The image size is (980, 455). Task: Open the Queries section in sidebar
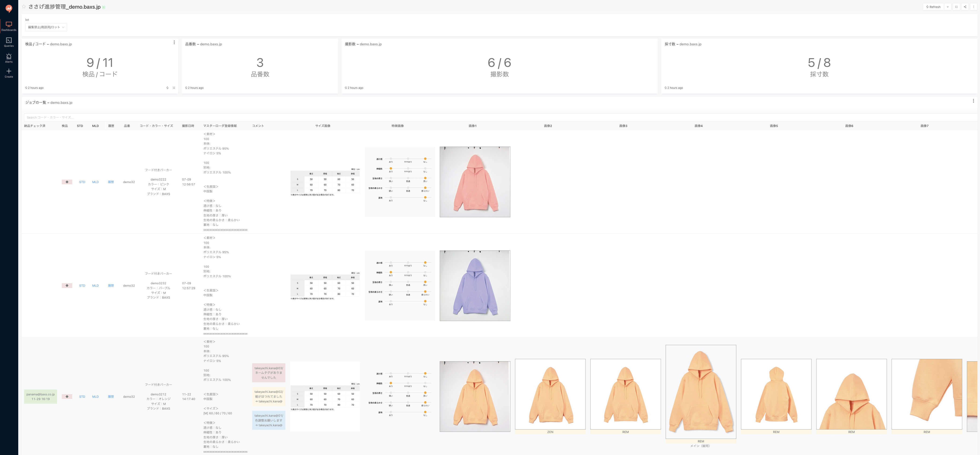pyautogui.click(x=9, y=42)
